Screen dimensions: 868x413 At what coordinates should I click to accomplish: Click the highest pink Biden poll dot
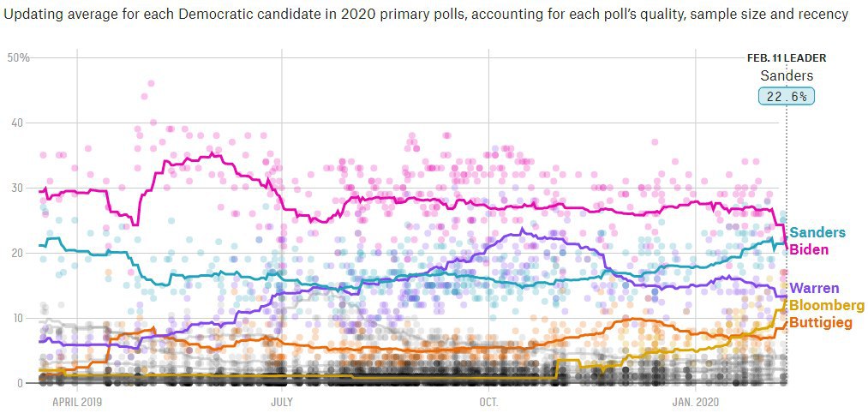click(151, 84)
